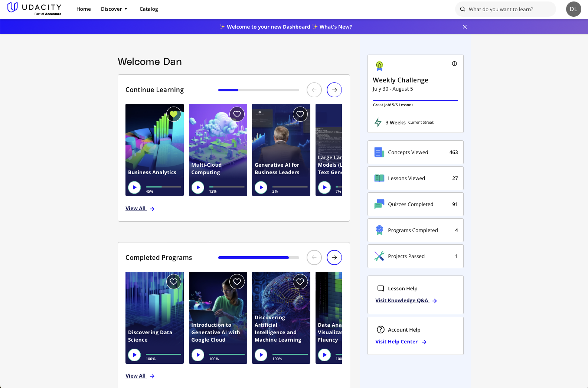The width and height of the screenshot is (588, 388).
Task: Click the Projects Passed tools icon
Action: (379, 256)
